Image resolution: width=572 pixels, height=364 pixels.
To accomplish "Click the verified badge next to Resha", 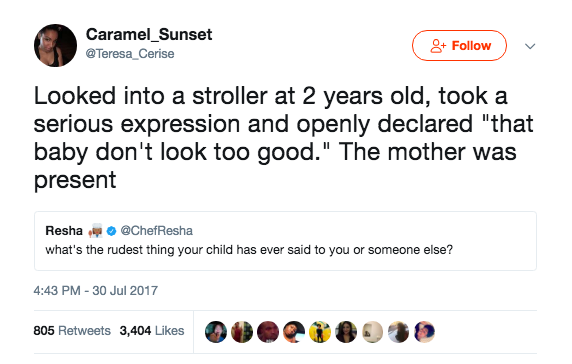I will click(112, 231).
